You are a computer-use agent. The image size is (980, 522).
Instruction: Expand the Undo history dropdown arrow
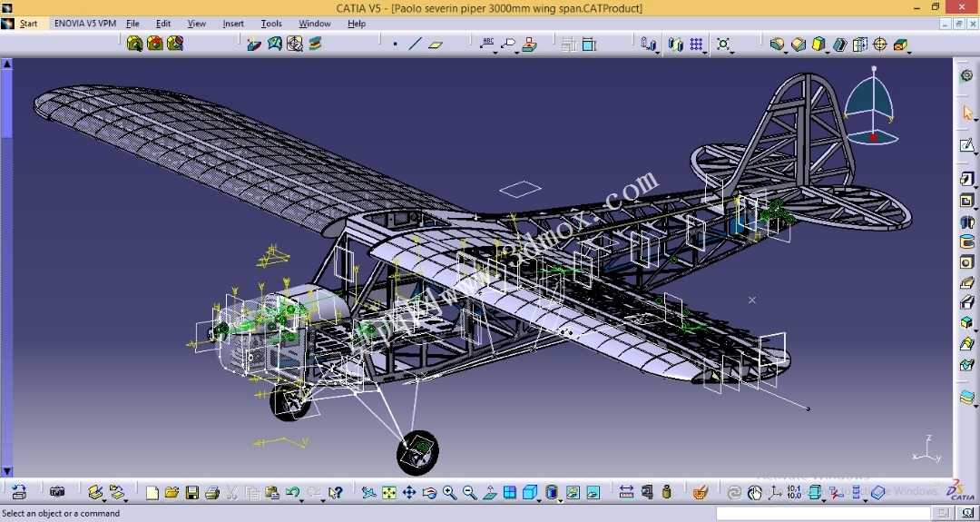point(300,500)
